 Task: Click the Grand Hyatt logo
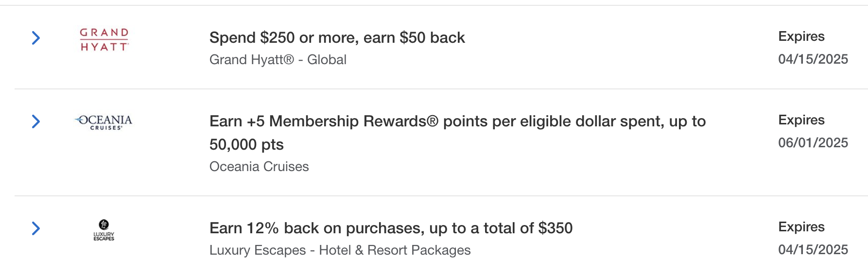(104, 39)
